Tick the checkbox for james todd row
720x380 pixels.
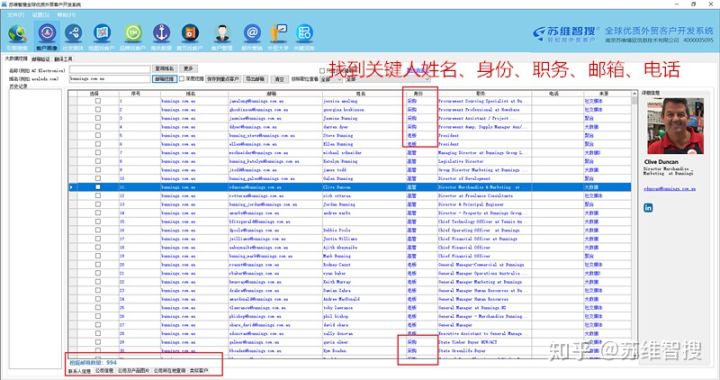(x=98, y=170)
